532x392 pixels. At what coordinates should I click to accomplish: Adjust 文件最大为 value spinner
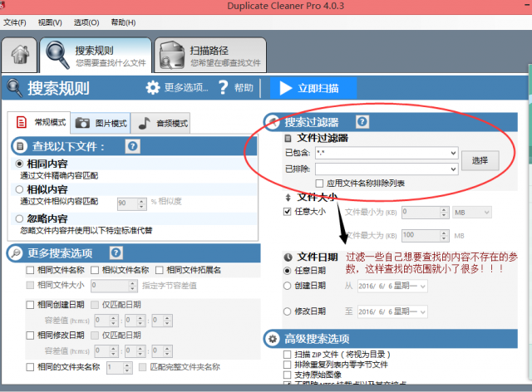(x=444, y=236)
